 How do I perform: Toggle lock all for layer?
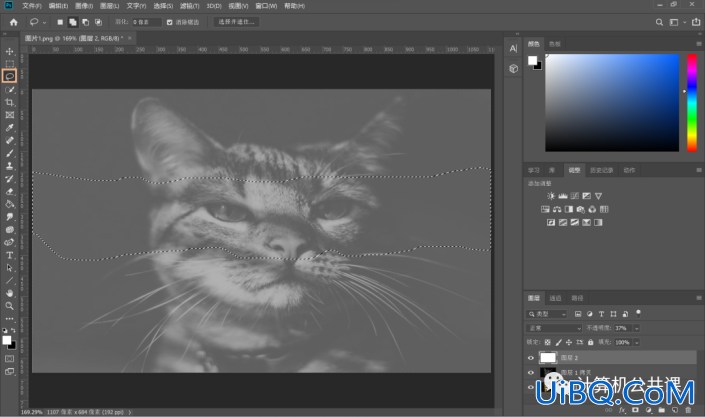[590, 342]
